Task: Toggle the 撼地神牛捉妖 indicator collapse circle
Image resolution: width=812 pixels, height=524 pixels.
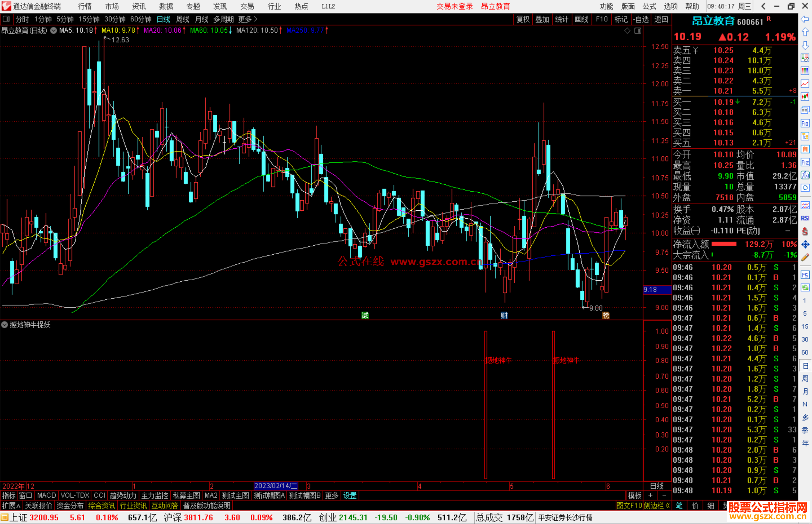Action: [5, 325]
